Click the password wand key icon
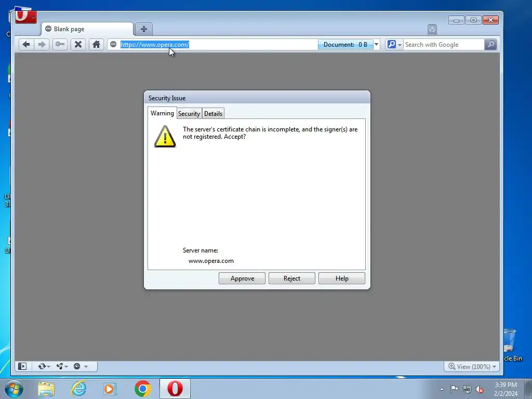The width and height of the screenshot is (532, 399). [x=60, y=45]
